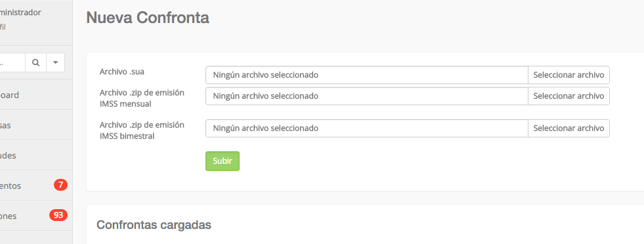The image size is (644, 244).
Task: Click the green Subir button
Action: pyautogui.click(x=222, y=161)
